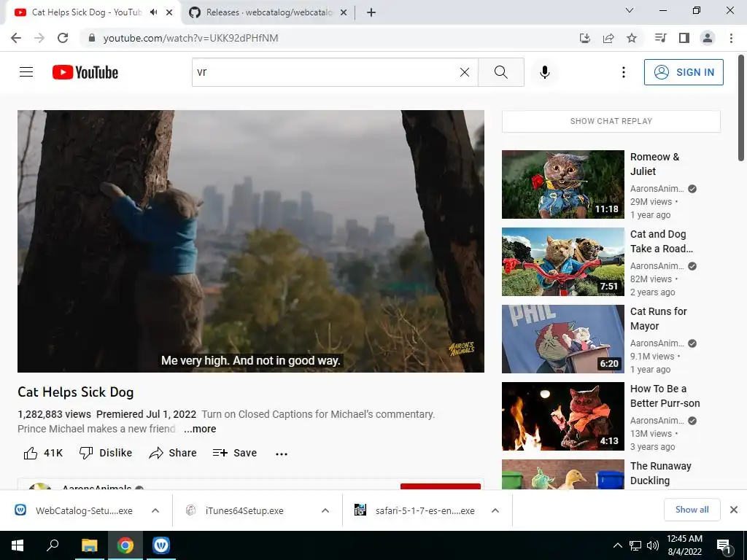
Task: Click SHOW CHAT REPLAY button
Action: (611, 122)
